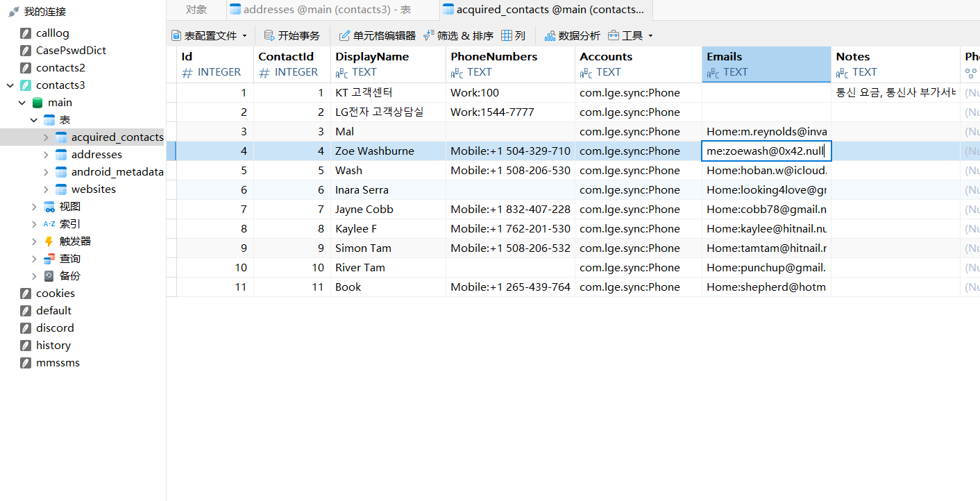Open the 工具 tools dropdown menu
The width and height of the screenshot is (980, 501).
[630, 35]
